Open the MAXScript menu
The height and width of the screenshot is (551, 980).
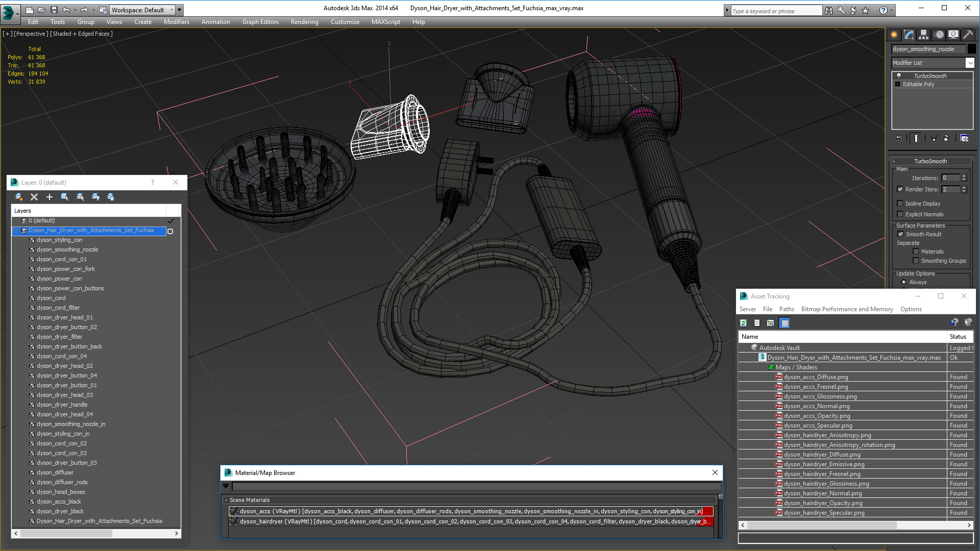coord(385,22)
